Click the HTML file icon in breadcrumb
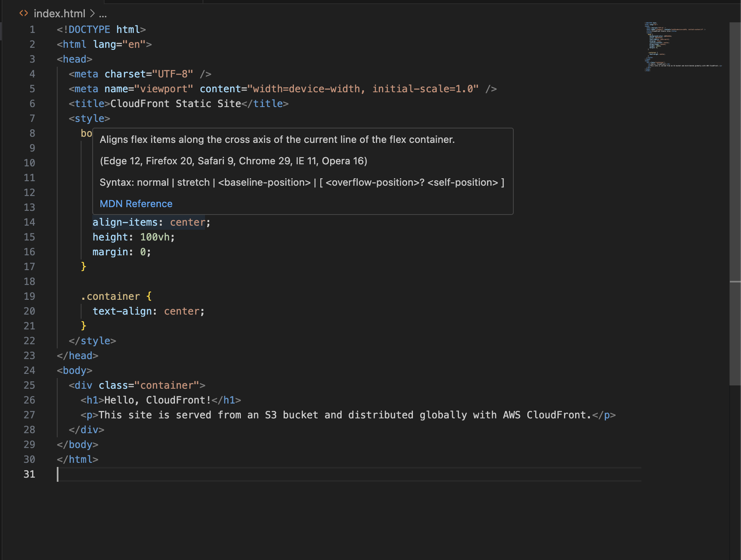 24,14
